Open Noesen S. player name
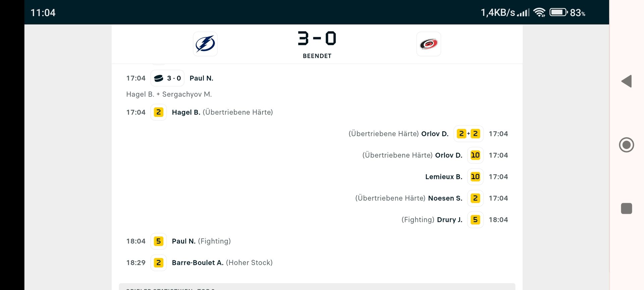The height and width of the screenshot is (290, 644). [x=445, y=198]
